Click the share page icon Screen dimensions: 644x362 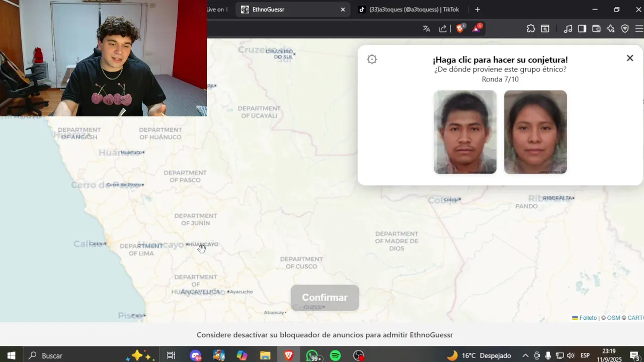tap(443, 29)
